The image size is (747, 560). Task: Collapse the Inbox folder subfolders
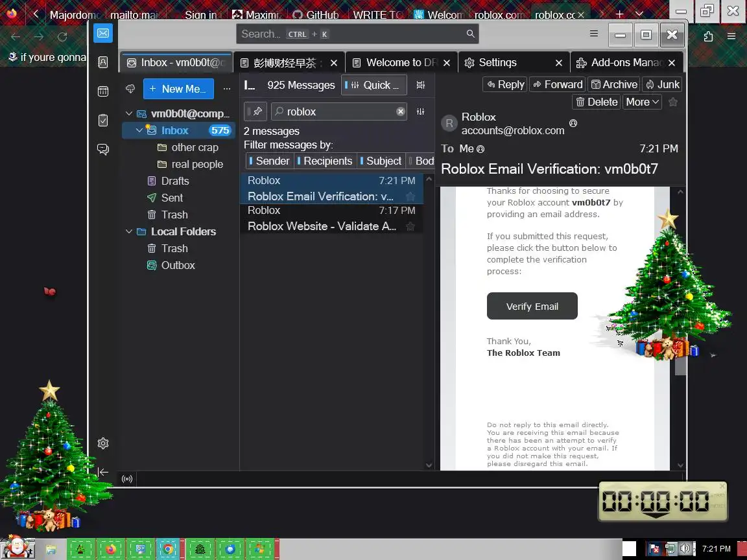click(x=139, y=130)
